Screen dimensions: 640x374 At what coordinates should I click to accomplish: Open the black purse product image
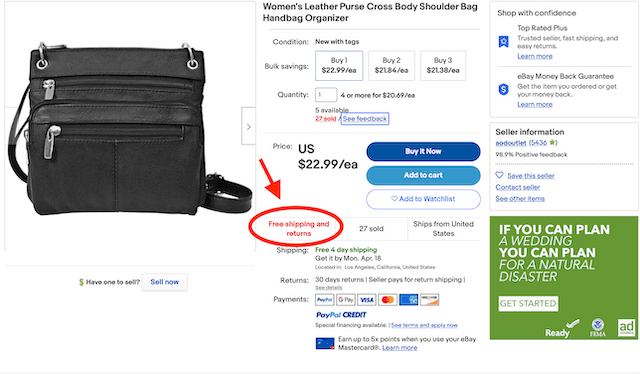[x=130, y=127]
